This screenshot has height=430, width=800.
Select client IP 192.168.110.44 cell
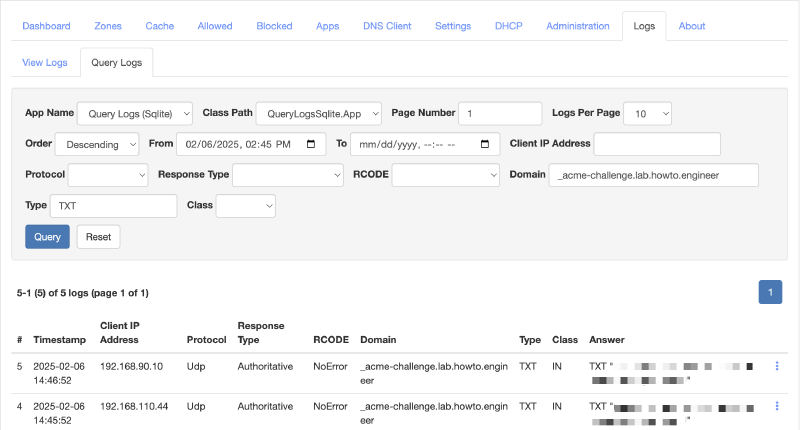pos(134,406)
